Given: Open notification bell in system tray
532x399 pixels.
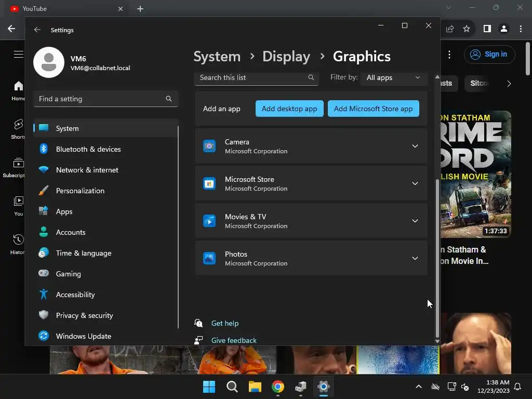Looking at the screenshot, I should [x=518, y=387].
